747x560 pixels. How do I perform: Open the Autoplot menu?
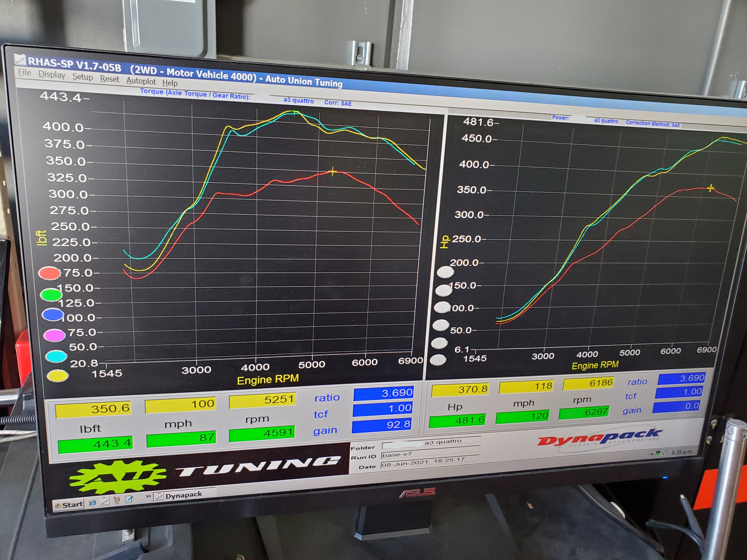(141, 81)
